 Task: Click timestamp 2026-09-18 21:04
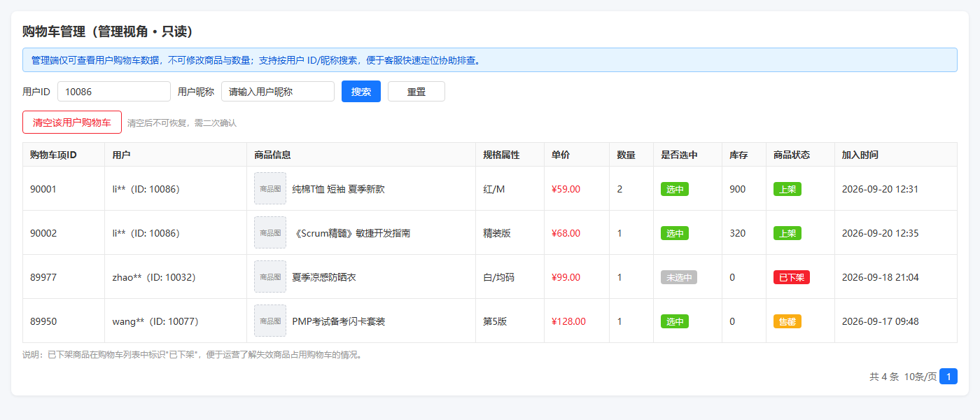[880, 277]
